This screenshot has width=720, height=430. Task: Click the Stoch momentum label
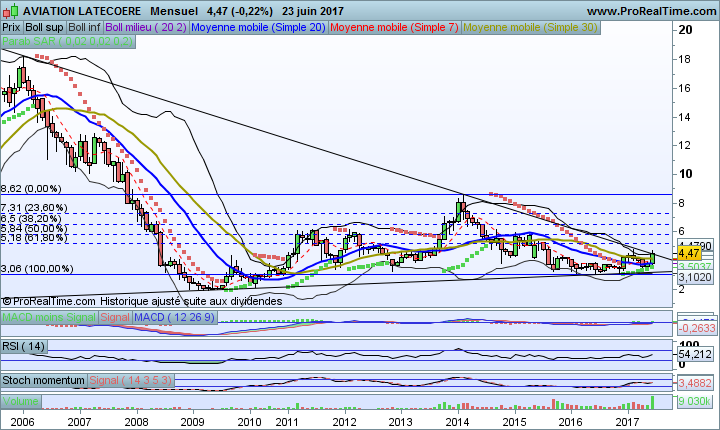click(x=44, y=380)
